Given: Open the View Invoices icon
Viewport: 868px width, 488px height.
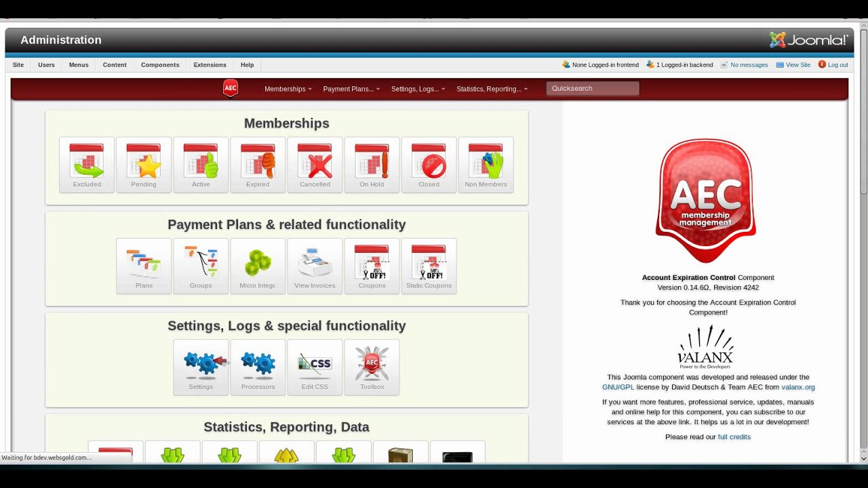Looking at the screenshot, I should [x=315, y=266].
